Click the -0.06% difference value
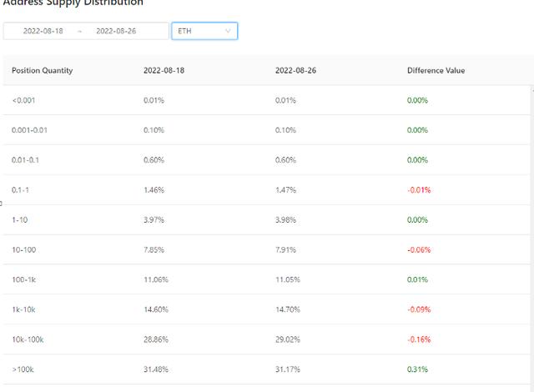Image resolution: width=534 pixels, height=392 pixels. click(x=419, y=249)
